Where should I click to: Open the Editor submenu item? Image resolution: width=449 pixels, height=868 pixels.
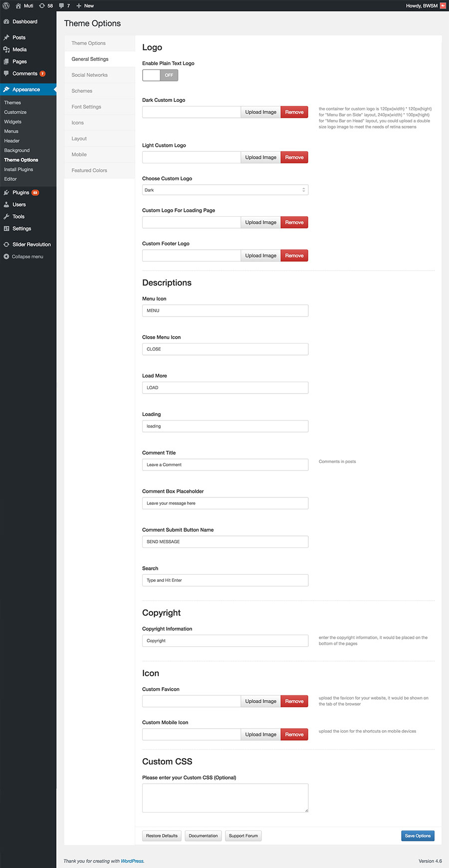pos(10,179)
